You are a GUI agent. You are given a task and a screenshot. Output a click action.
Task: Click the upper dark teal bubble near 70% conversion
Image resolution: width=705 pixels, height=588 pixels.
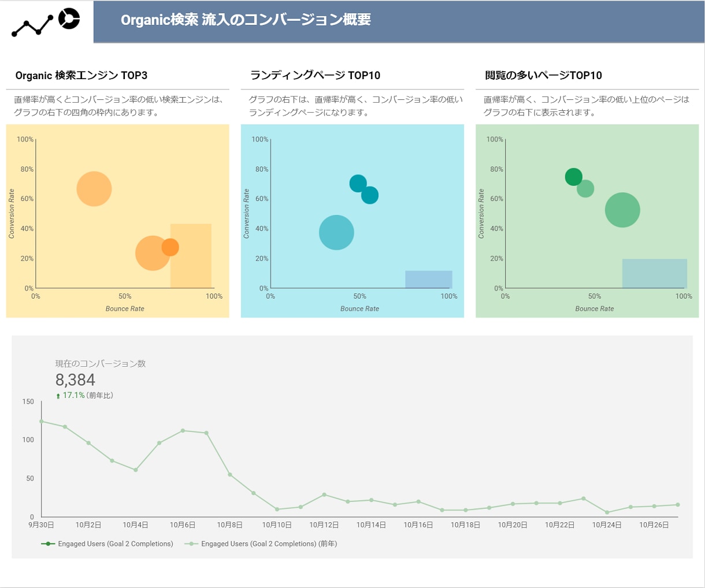(358, 184)
